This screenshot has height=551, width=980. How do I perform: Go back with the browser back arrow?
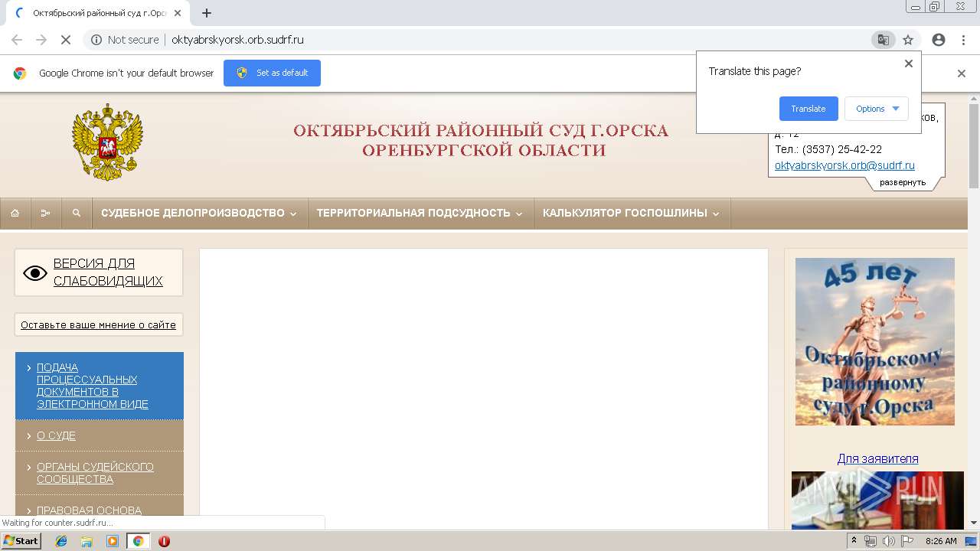coord(17,40)
